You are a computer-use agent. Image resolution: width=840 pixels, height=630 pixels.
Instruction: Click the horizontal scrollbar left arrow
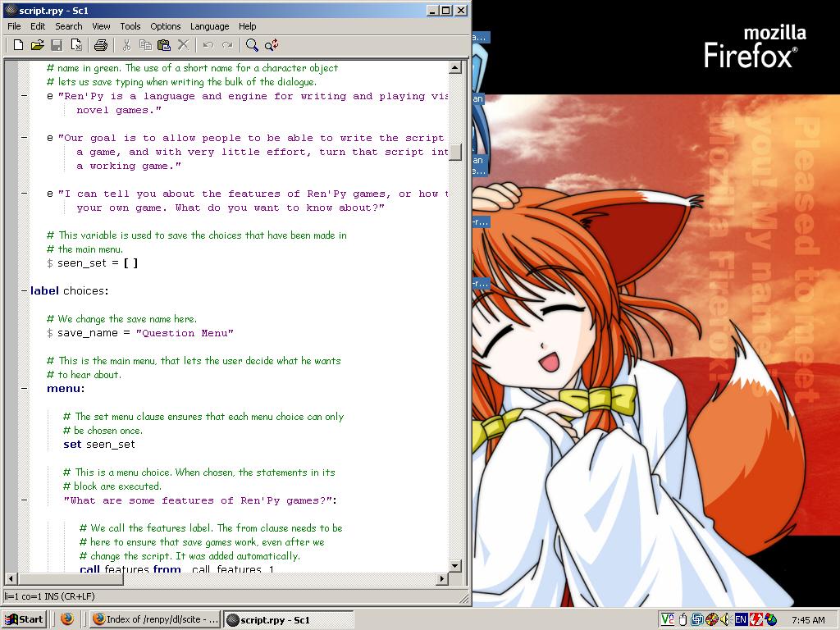11,578
